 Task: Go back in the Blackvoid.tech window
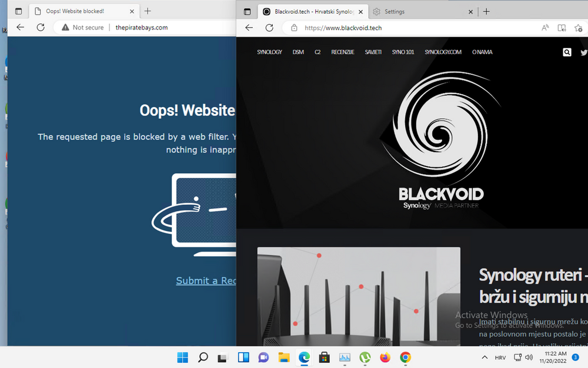click(249, 28)
